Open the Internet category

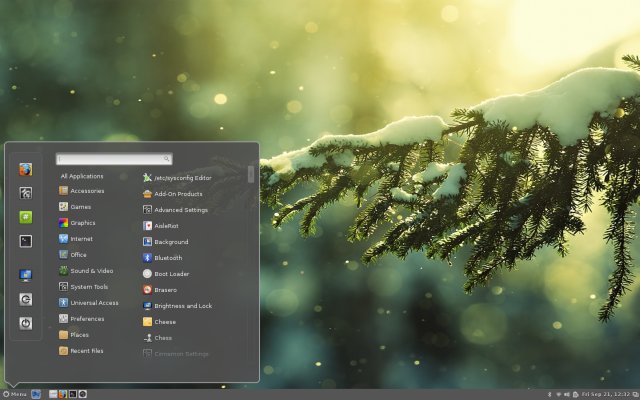pyautogui.click(x=76, y=239)
